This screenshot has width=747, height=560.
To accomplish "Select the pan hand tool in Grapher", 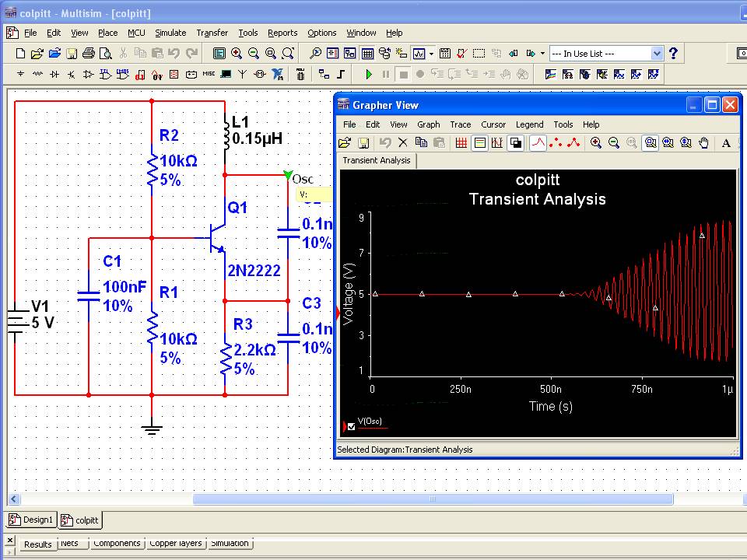I will click(703, 143).
